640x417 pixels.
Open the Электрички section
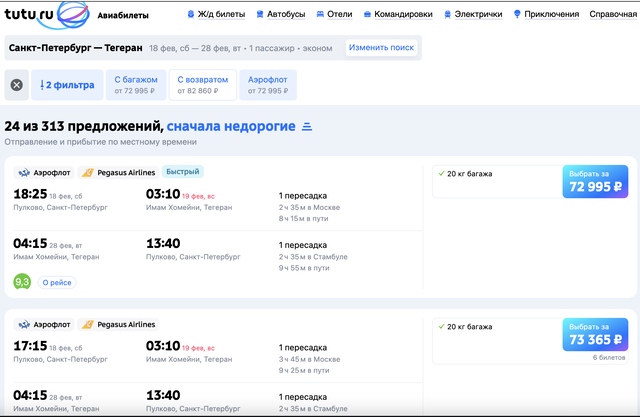pos(478,14)
